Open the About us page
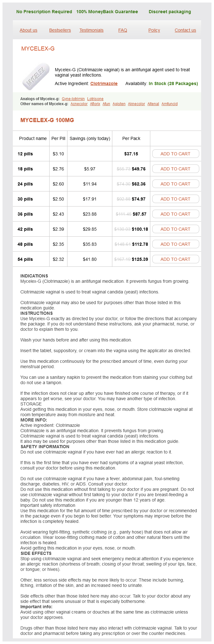Image resolution: width=214 pixels, height=644 pixels. 29,30
